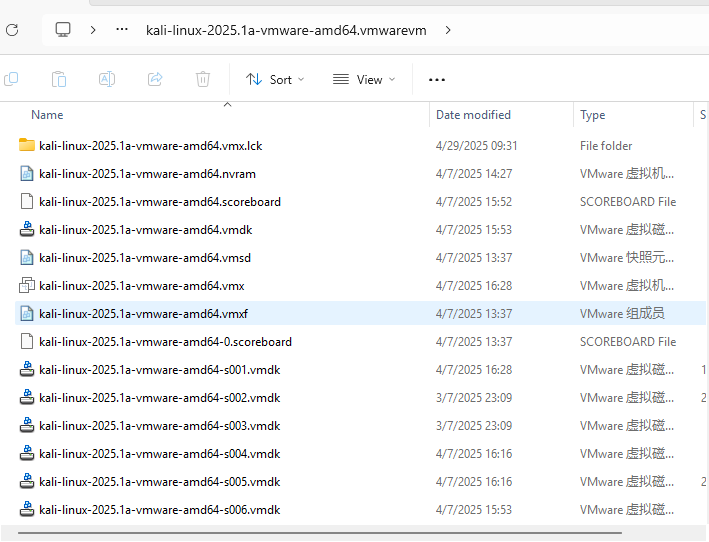Open the breadcrumb ellipsis for hidden folders

click(122, 30)
